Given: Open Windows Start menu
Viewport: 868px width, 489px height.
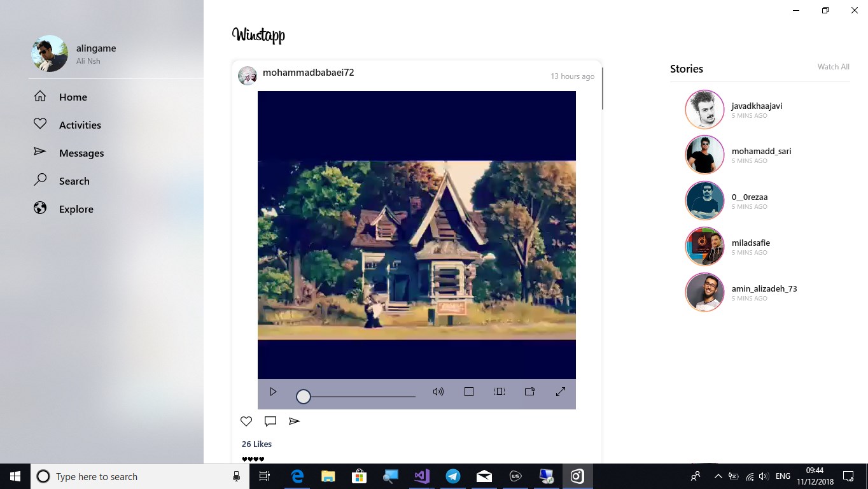Looking at the screenshot, I should (x=15, y=476).
